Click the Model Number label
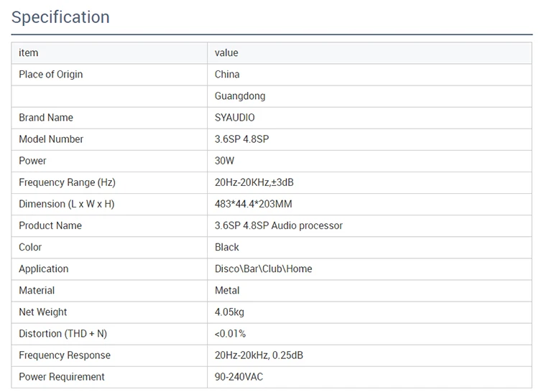 (51, 139)
